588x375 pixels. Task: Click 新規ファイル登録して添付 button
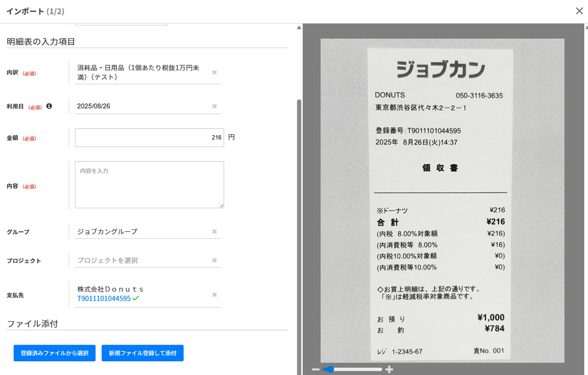click(143, 353)
